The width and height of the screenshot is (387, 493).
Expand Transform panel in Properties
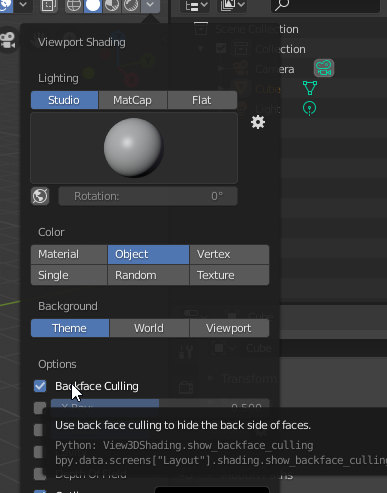coord(249,379)
